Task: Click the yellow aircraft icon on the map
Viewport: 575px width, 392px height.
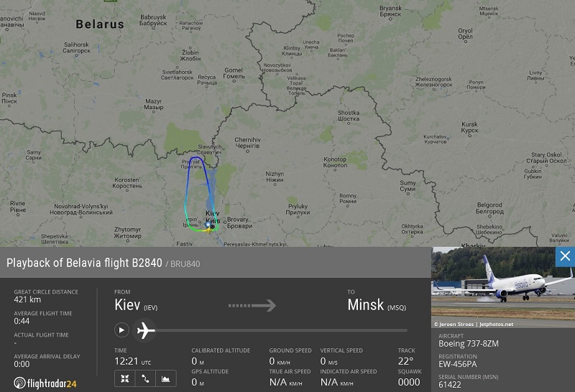Action: (208, 230)
